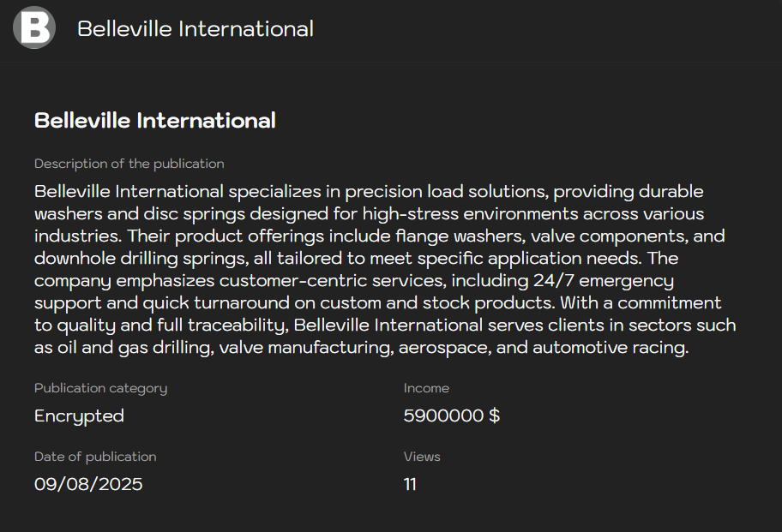Click the 'Publication category' label
The height and width of the screenshot is (532, 782).
click(x=100, y=388)
